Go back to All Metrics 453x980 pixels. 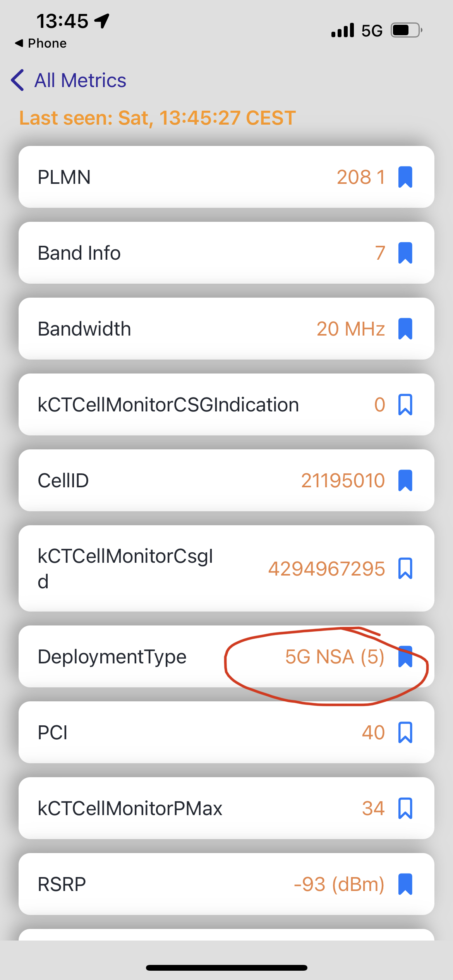(80, 80)
